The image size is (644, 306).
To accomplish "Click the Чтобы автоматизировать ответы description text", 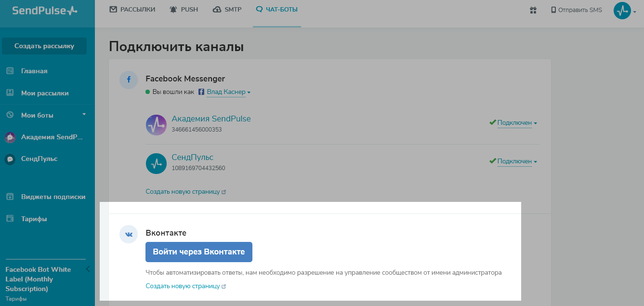I will tap(324, 272).
